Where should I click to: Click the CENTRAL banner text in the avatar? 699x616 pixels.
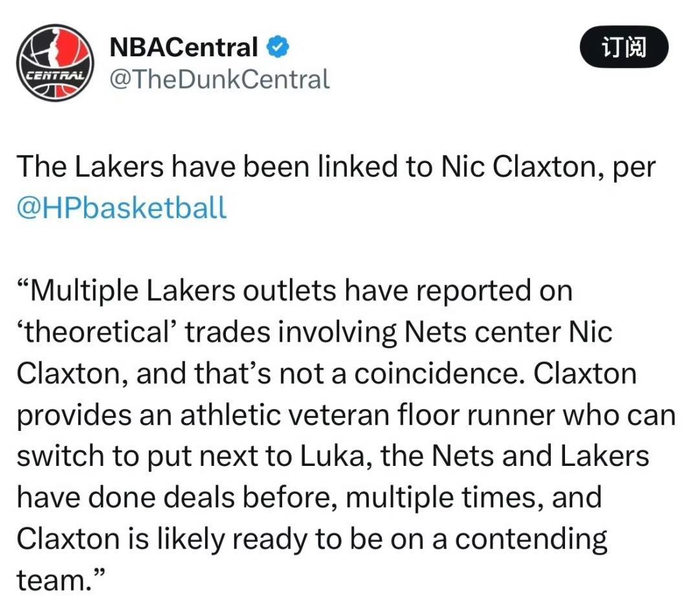(55, 75)
